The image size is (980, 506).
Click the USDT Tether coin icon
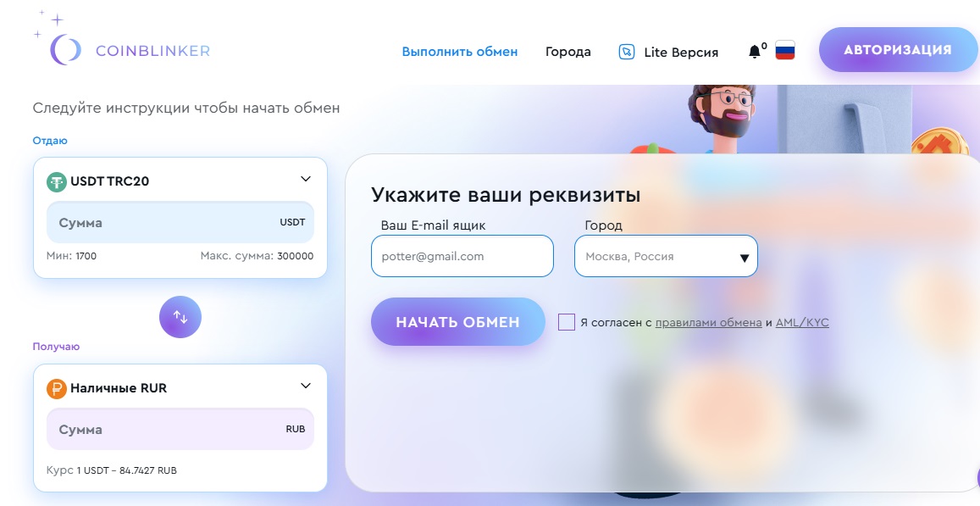click(x=57, y=182)
